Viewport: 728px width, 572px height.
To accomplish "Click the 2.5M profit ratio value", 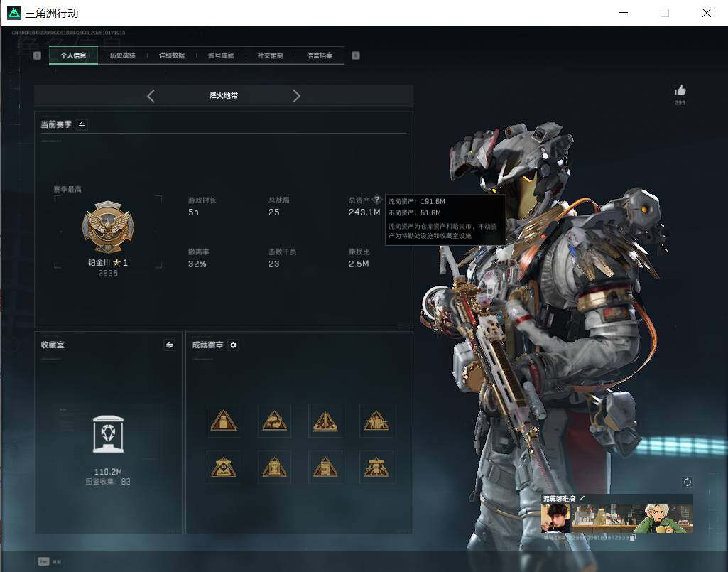I will 359,264.
